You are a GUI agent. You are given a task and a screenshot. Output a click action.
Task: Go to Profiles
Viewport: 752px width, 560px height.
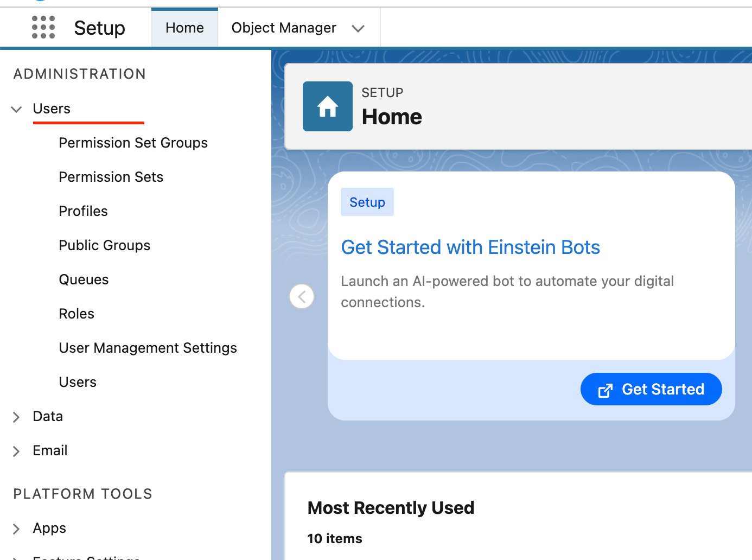[83, 211]
